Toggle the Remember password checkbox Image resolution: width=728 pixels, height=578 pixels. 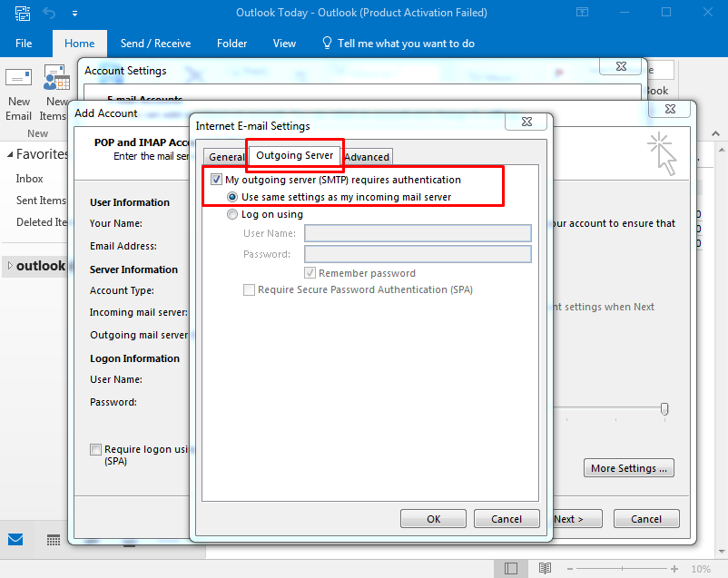coord(310,272)
